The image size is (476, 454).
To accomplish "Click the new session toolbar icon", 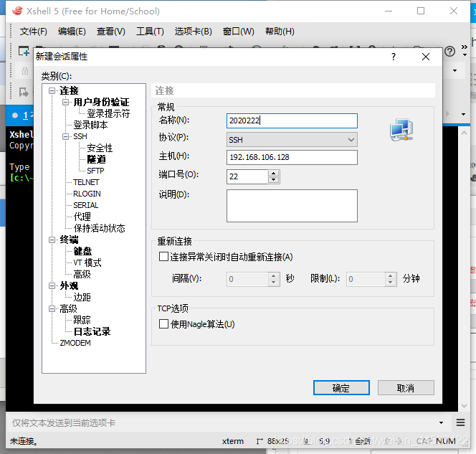I will click(24, 51).
